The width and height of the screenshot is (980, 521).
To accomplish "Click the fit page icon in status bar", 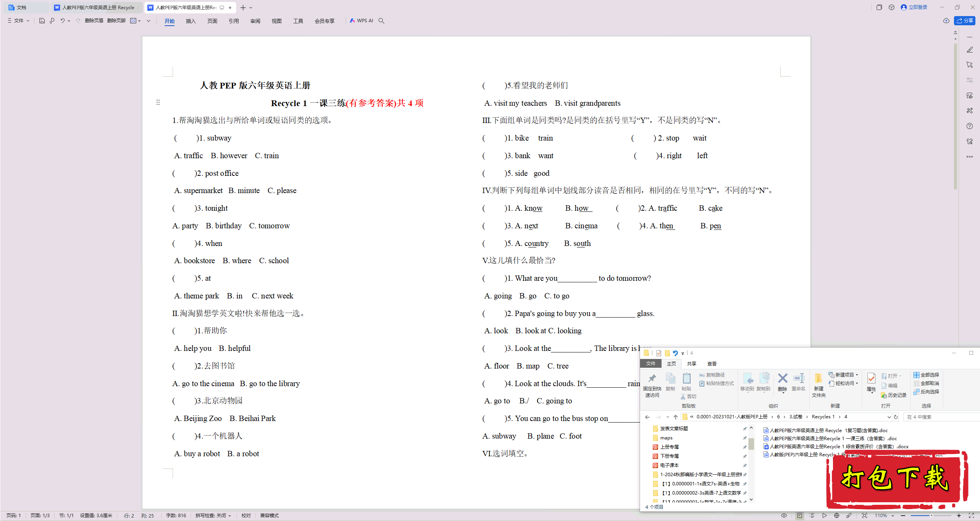I will pyautogui.click(x=864, y=516).
